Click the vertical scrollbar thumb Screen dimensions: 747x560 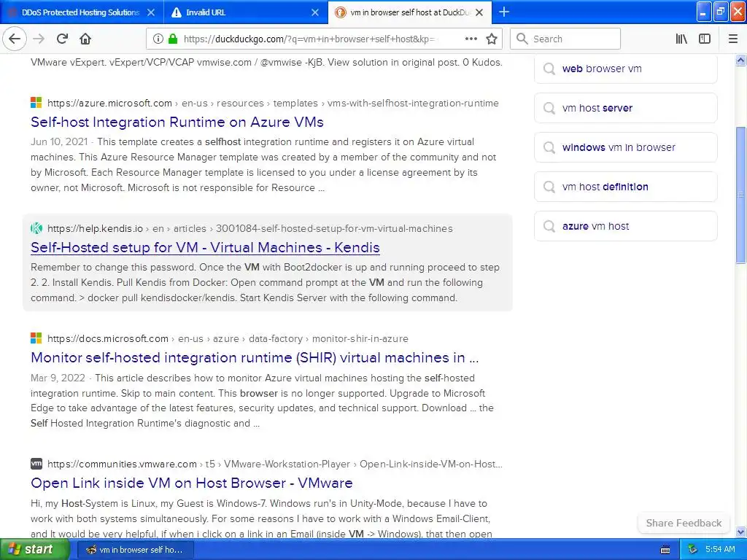coord(741,195)
